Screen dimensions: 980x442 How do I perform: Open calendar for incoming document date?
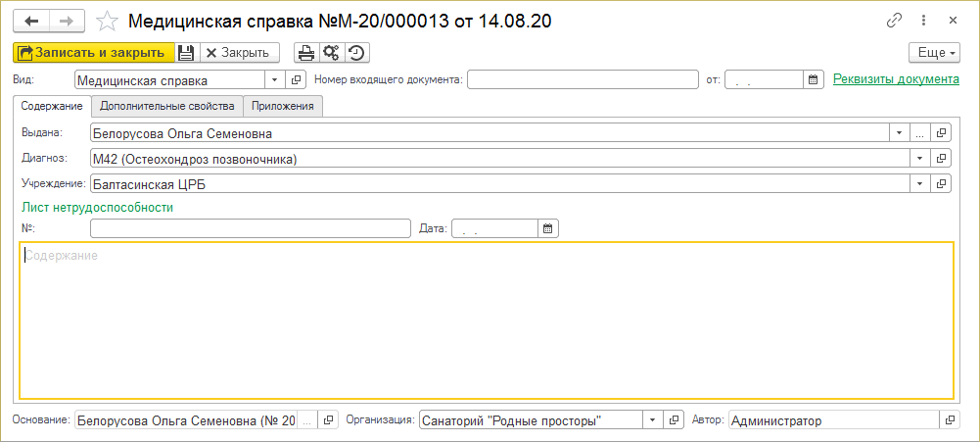814,79
